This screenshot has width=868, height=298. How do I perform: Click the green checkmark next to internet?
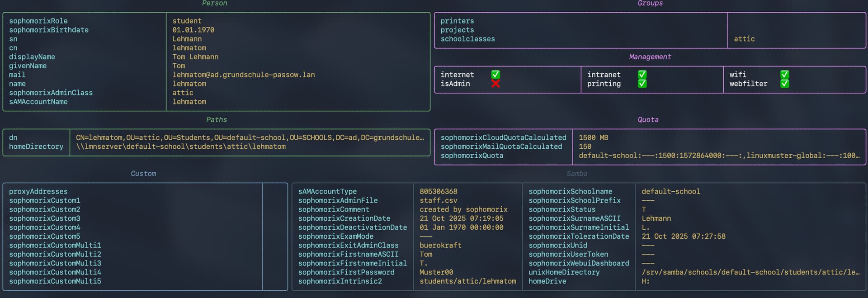click(495, 75)
